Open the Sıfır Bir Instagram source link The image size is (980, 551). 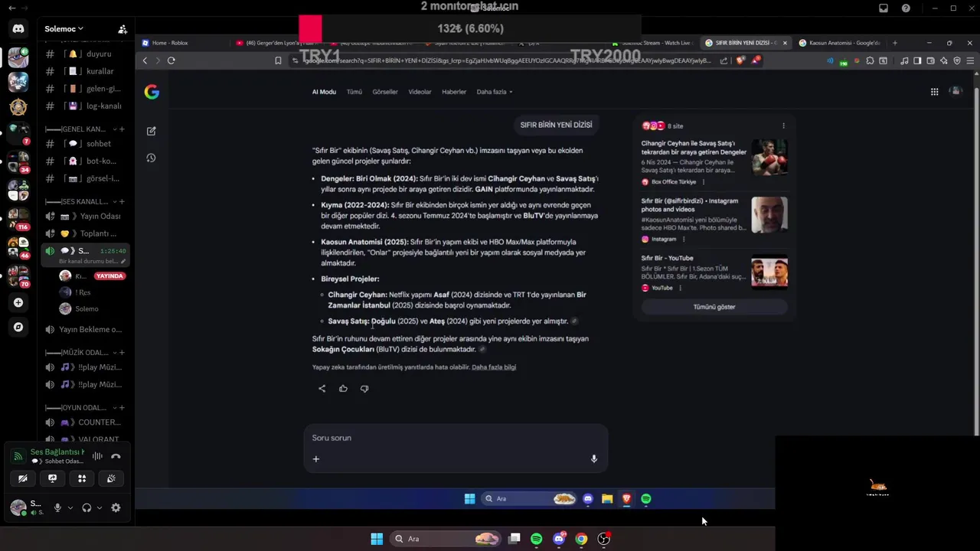coord(690,205)
